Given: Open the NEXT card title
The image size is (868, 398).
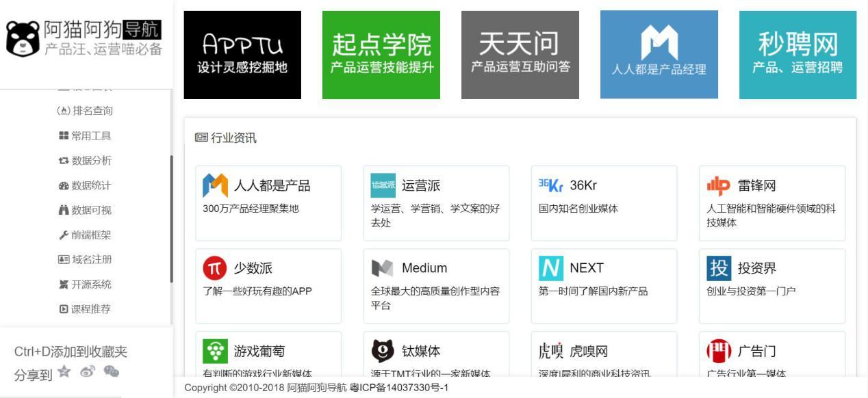Looking at the screenshot, I should point(587,269).
